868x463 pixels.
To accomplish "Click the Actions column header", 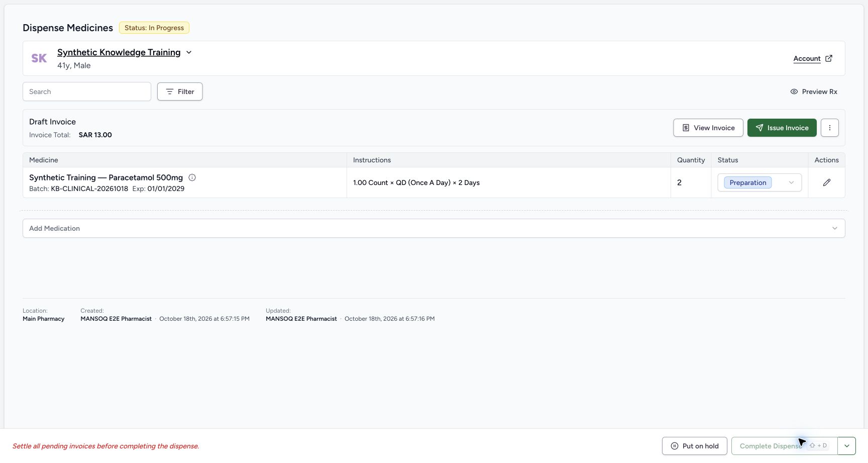I will click(826, 160).
